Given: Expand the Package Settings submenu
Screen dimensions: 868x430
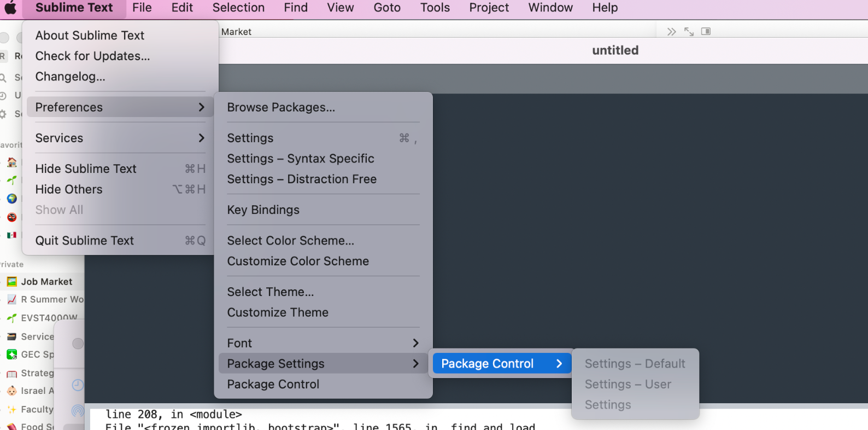Looking at the screenshot, I should (323, 364).
